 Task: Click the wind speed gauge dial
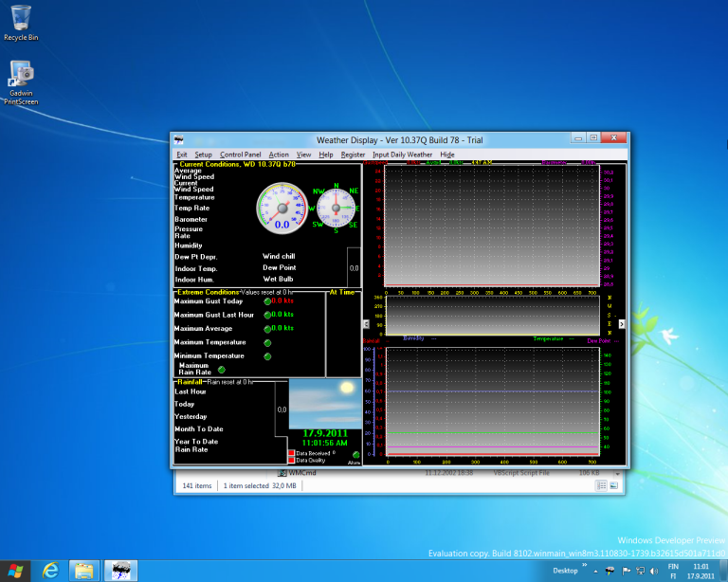coord(282,208)
